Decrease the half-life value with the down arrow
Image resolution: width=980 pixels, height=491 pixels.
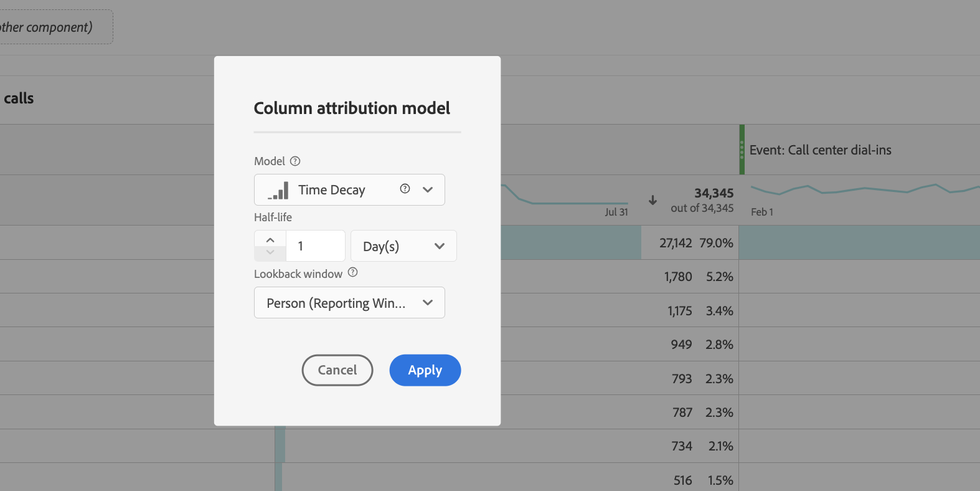tap(270, 253)
